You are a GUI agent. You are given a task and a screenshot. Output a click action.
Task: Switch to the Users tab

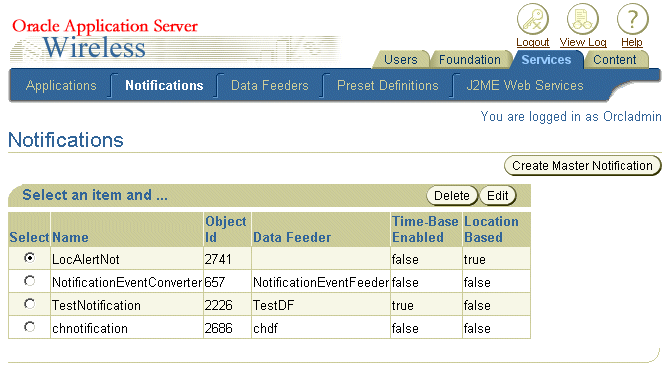(x=401, y=60)
